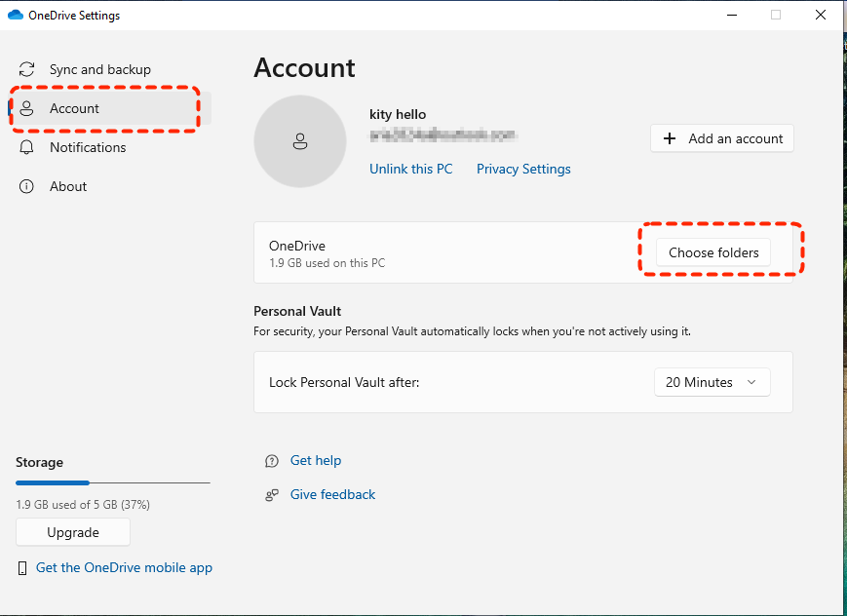Click the Personal Vault security description text
Image resolution: width=847 pixels, height=616 pixels.
[472, 331]
